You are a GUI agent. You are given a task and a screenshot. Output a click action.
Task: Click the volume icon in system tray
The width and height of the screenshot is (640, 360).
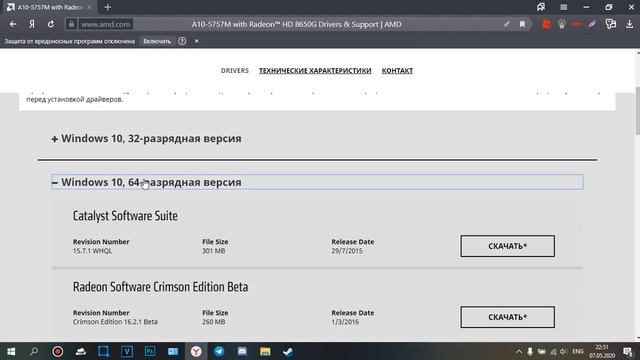click(x=563, y=351)
